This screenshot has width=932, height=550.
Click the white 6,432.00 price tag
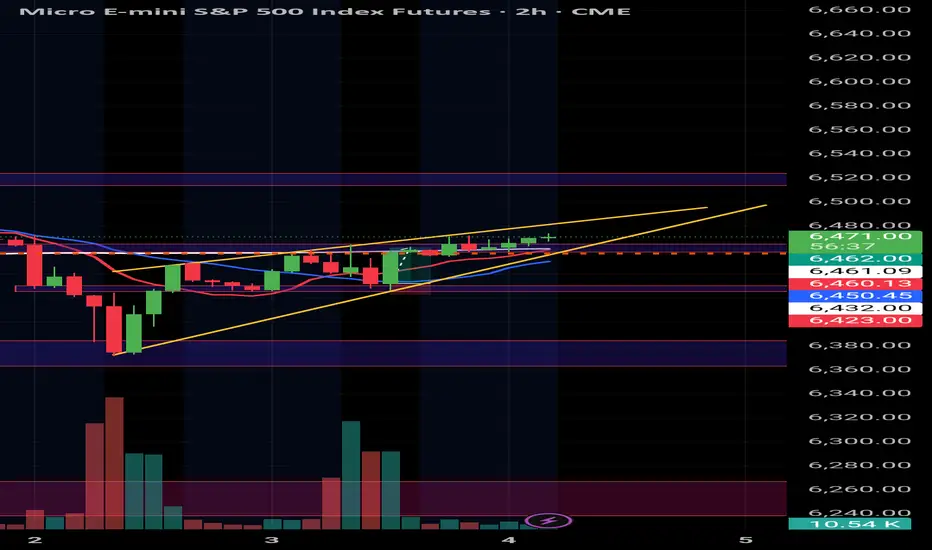tap(855, 308)
